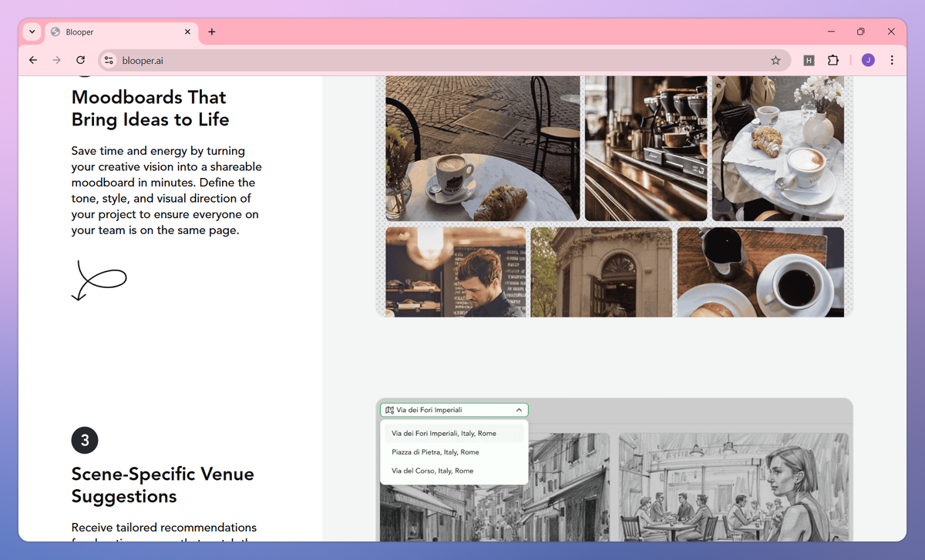Click the man in cafe image
925x560 pixels.
(x=456, y=272)
